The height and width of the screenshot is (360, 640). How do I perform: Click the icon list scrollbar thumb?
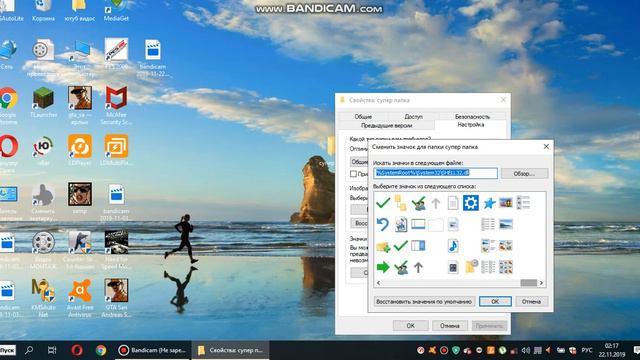(x=529, y=283)
